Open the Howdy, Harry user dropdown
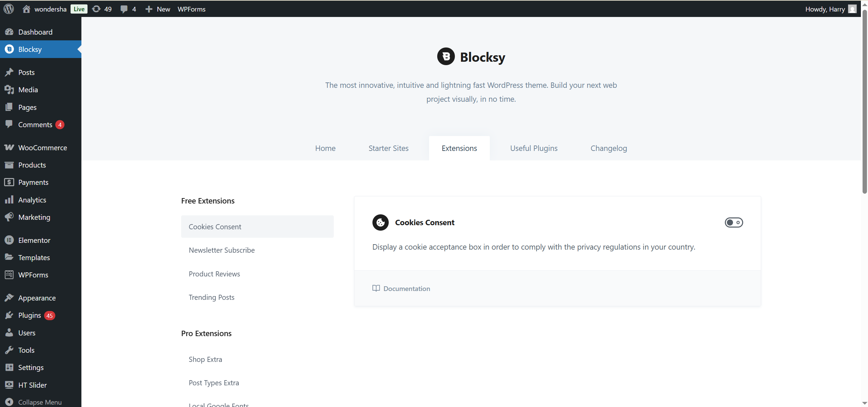The width and height of the screenshot is (868, 407). tap(826, 9)
